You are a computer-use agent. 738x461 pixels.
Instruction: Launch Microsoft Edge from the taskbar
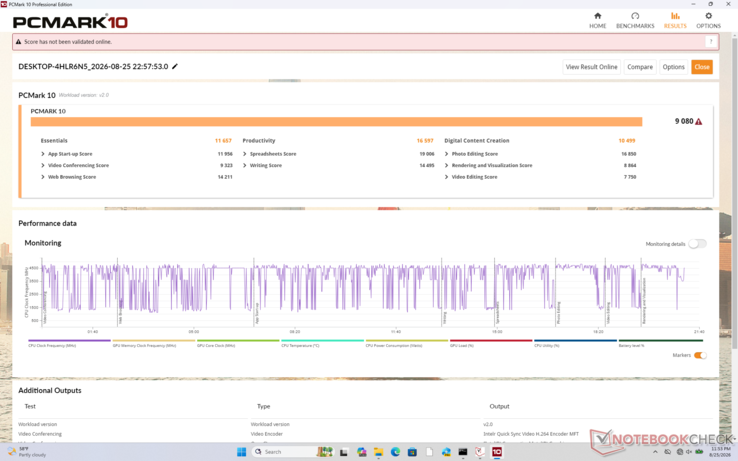pos(395,452)
